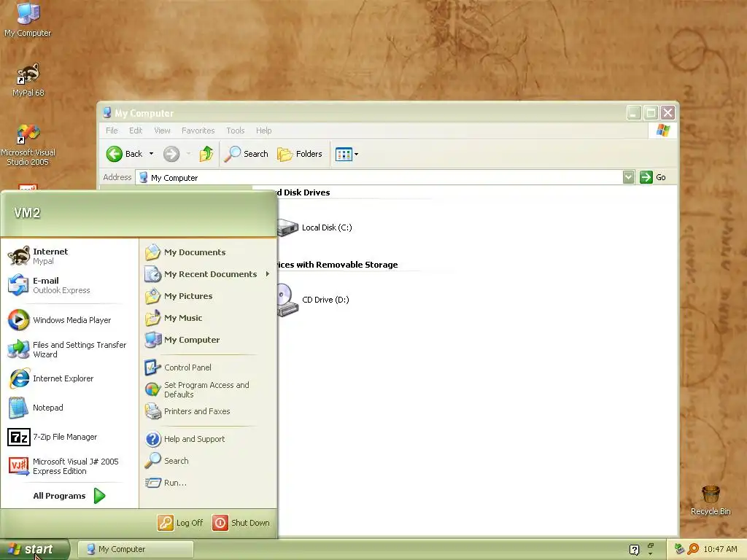
Task: Open Windows Media Player from Start menu
Action: click(69, 320)
